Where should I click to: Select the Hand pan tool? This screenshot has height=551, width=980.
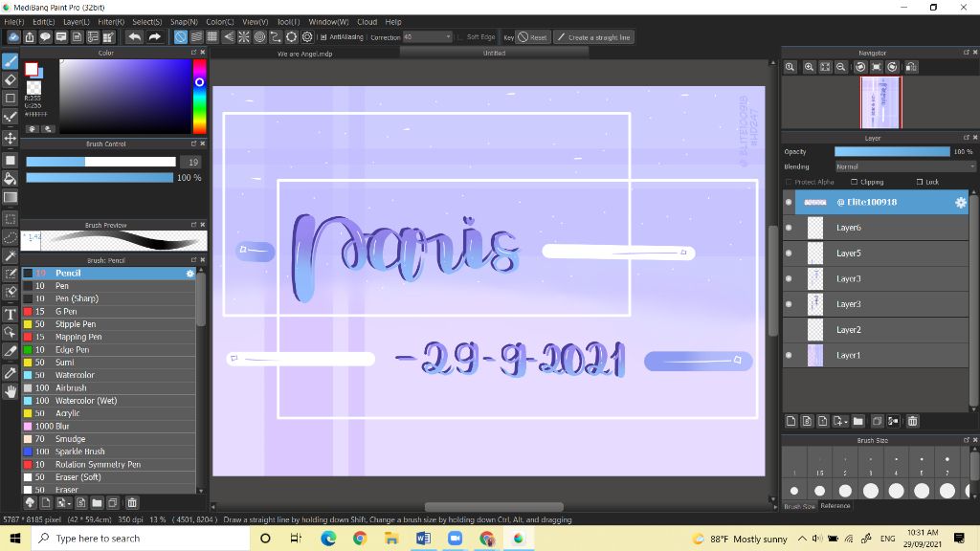[10, 391]
